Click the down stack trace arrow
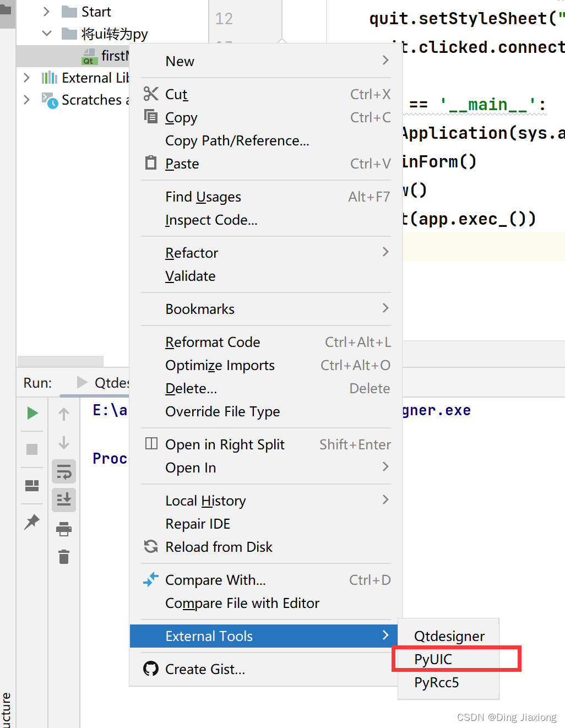The image size is (565, 728). 64,443
